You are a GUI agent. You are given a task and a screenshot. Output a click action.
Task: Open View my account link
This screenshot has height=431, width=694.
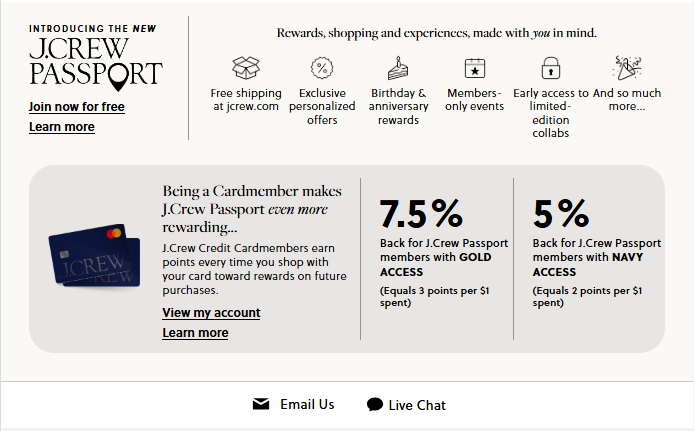[211, 313]
